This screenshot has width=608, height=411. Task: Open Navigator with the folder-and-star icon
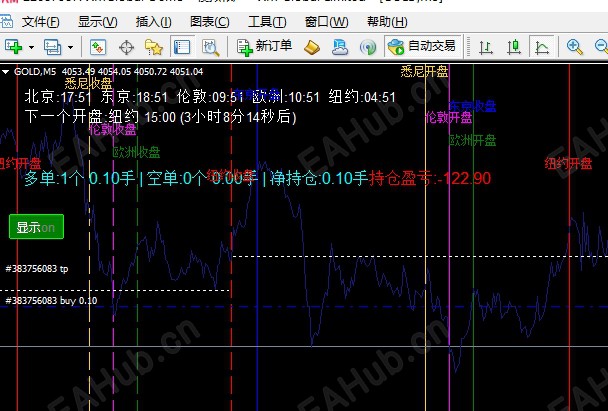coord(154,47)
